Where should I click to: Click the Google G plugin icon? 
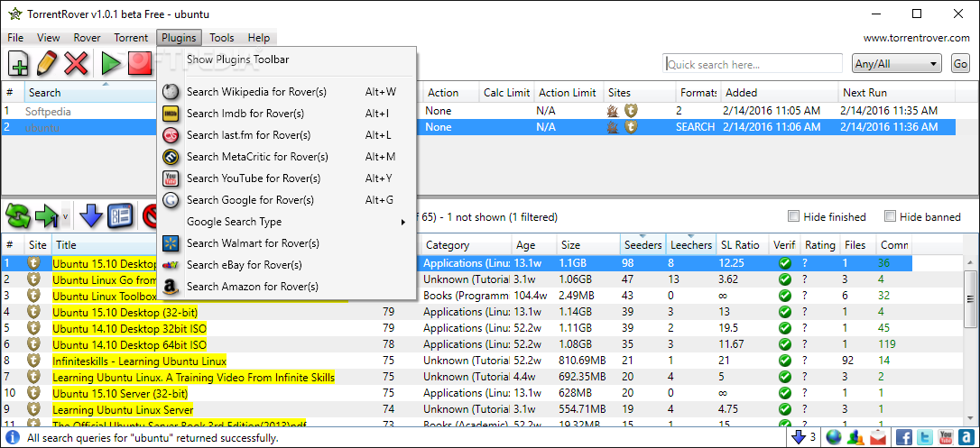point(171,200)
